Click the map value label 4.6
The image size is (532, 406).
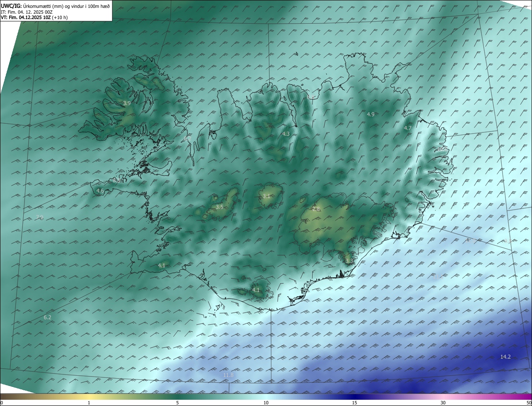(x=100, y=191)
